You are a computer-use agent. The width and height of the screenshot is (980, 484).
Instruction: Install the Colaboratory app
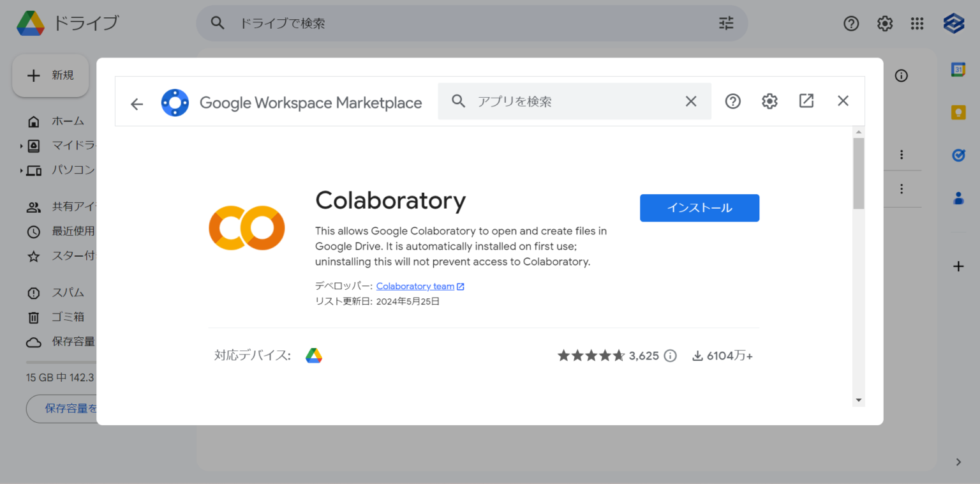pos(699,208)
